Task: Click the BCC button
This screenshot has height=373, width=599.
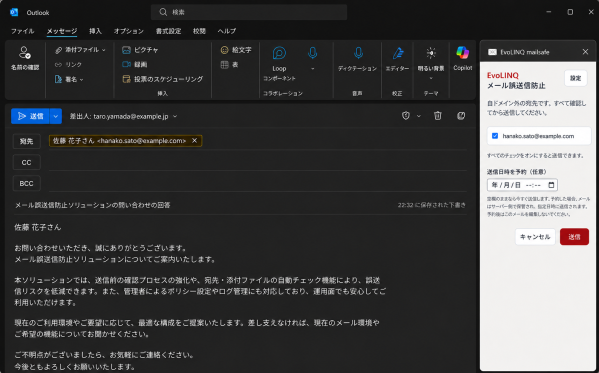Action: [26, 184]
